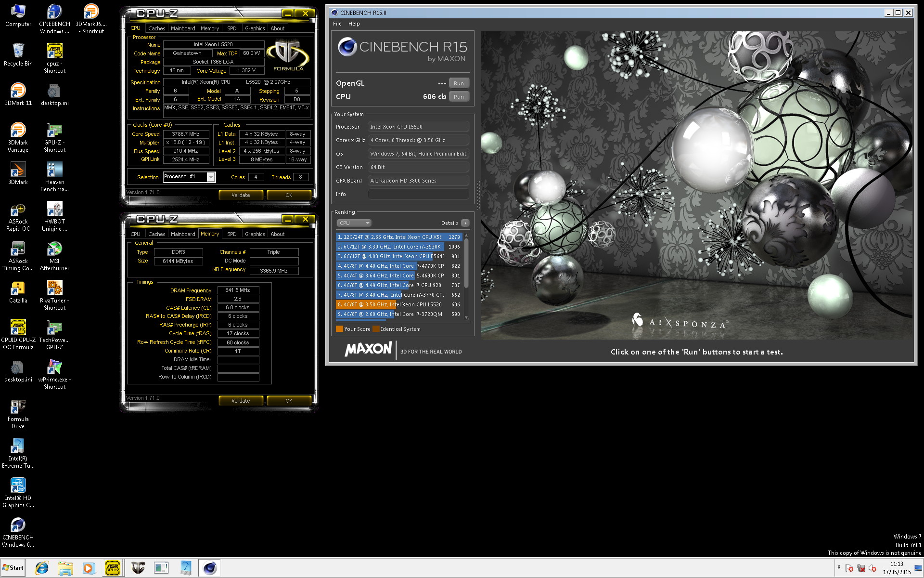Screen dimensions: 924x578
Task: Open Windows Media Player from taskbar
Action: (x=88, y=568)
